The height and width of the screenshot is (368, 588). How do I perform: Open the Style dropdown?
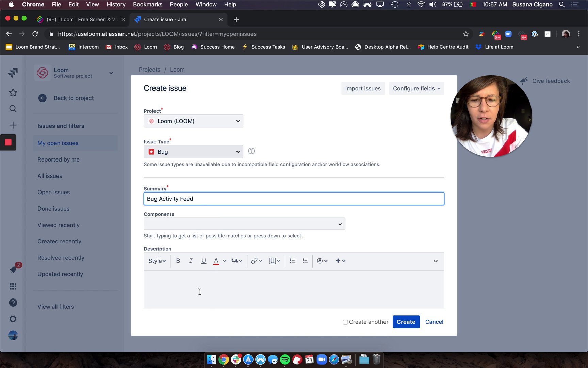157,261
